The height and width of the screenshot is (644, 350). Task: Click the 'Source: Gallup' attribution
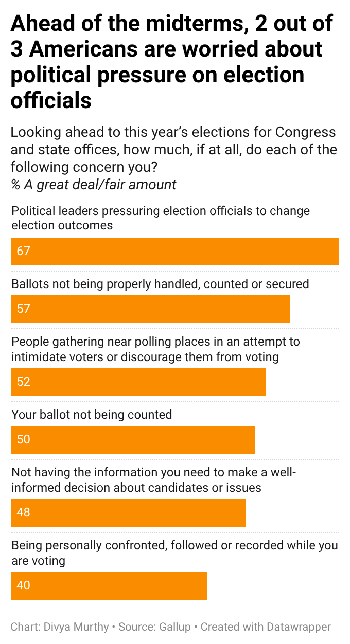[x=154, y=627]
